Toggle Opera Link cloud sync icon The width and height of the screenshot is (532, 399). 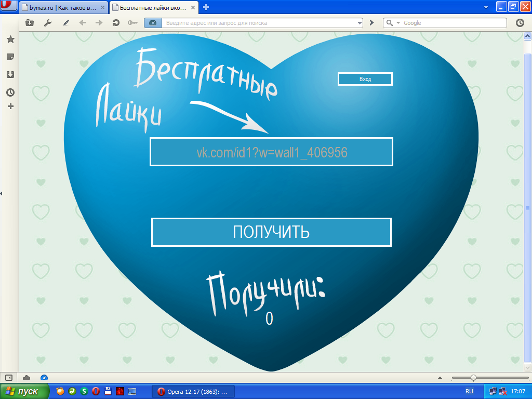pos(26,378)
